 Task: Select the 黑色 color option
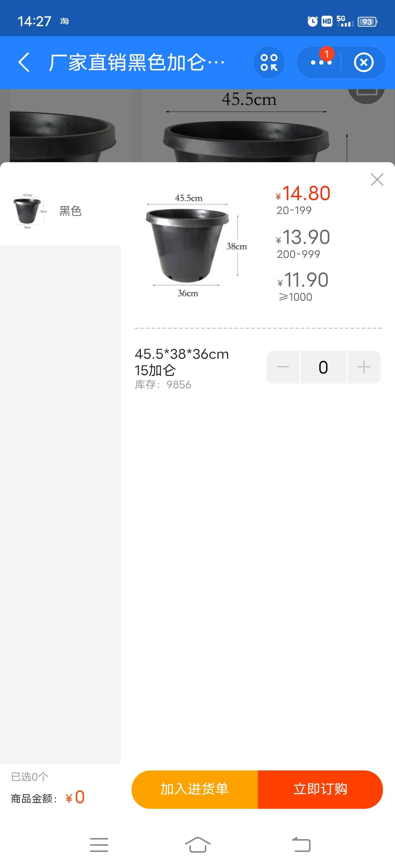(70, 211)
